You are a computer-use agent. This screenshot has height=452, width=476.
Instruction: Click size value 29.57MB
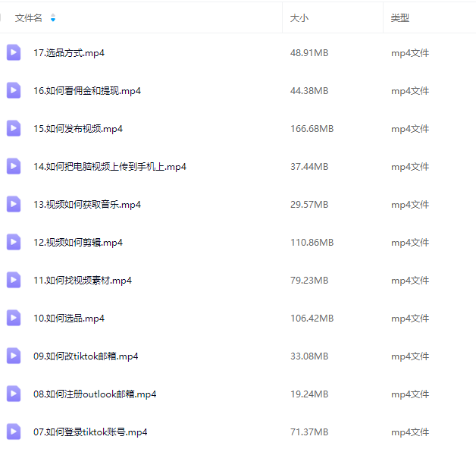click(309, 205)
